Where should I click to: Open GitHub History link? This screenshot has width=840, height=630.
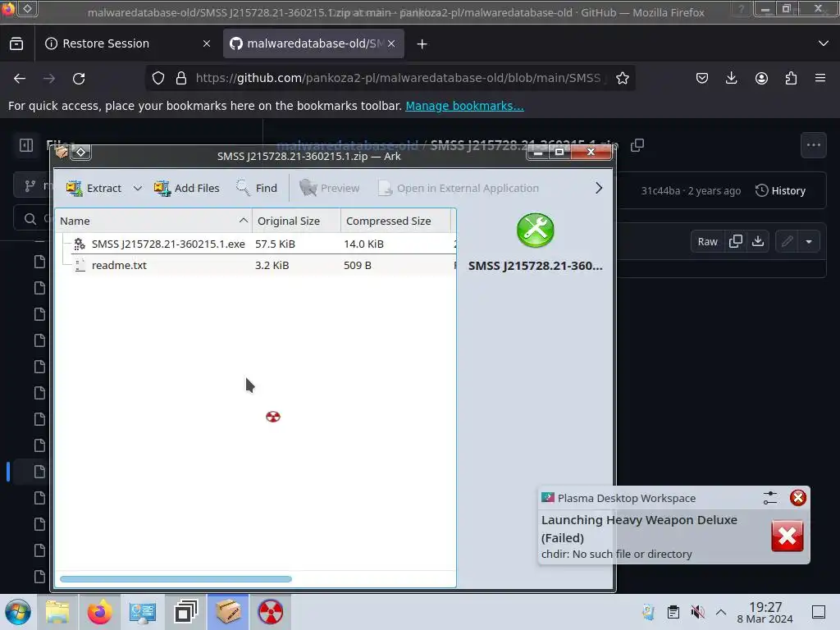tap(780, 190)
